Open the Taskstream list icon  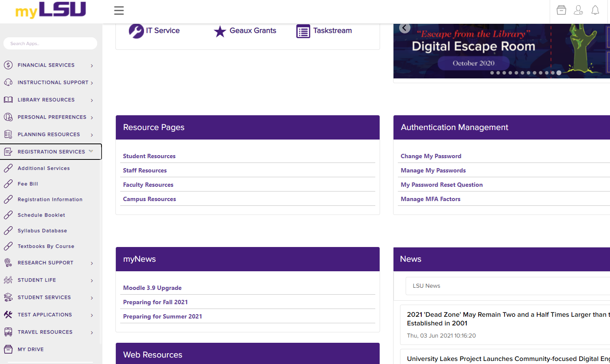(303, 31)
